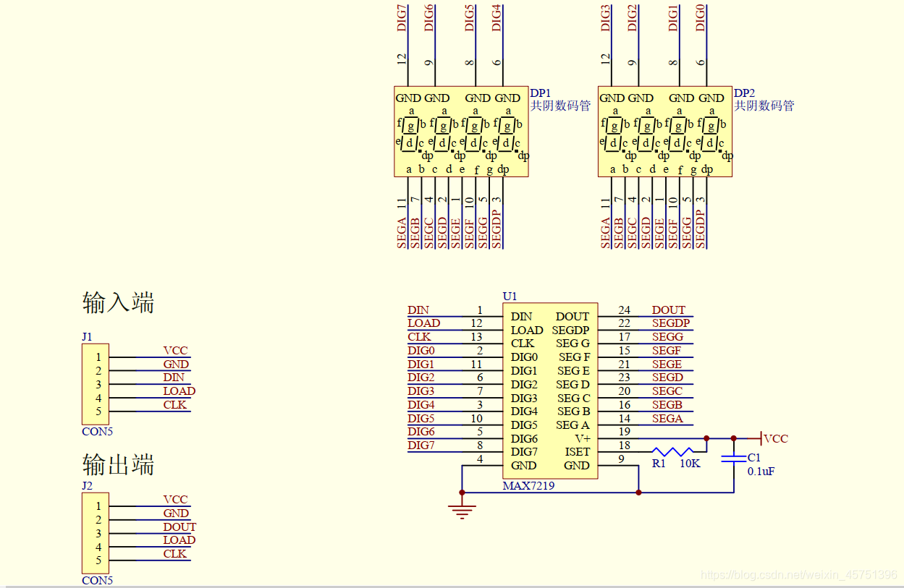This screenshot has height=588, width=904.
Task: Click the DIN net label left of U1
Action: [x=418, y=310]
